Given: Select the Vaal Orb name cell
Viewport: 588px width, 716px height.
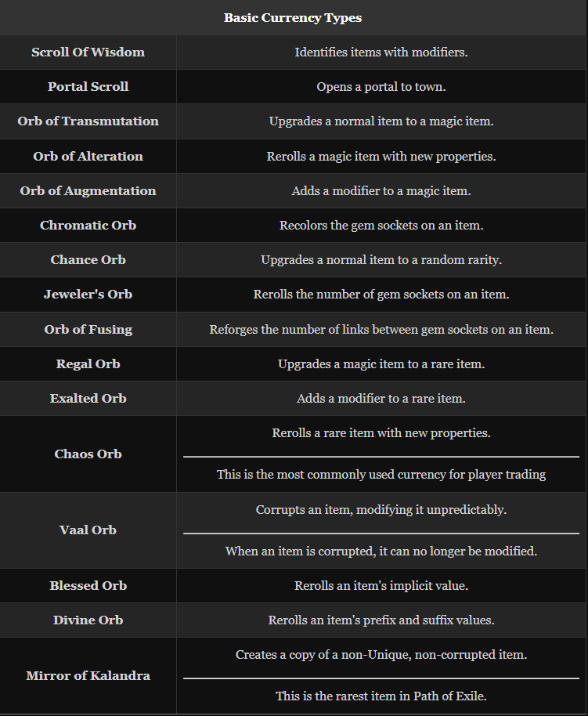Looking at the screenshot, I should [88, 530].
